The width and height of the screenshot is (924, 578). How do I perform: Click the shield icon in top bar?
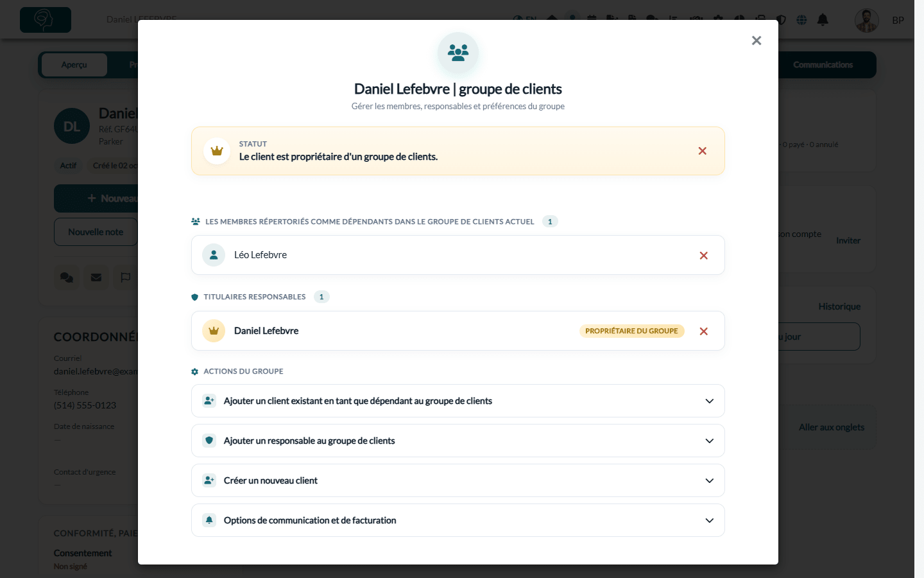(x=781, y=20)
